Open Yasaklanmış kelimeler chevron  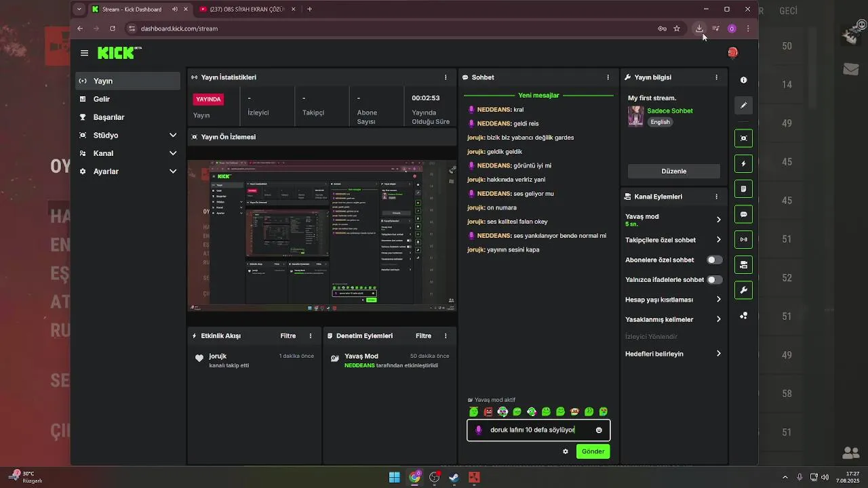tap(719, 319)
